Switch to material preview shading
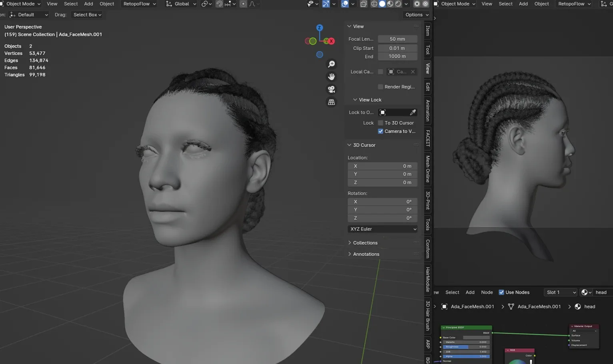This screenshot has width=613, height=364. pos(390,4)
